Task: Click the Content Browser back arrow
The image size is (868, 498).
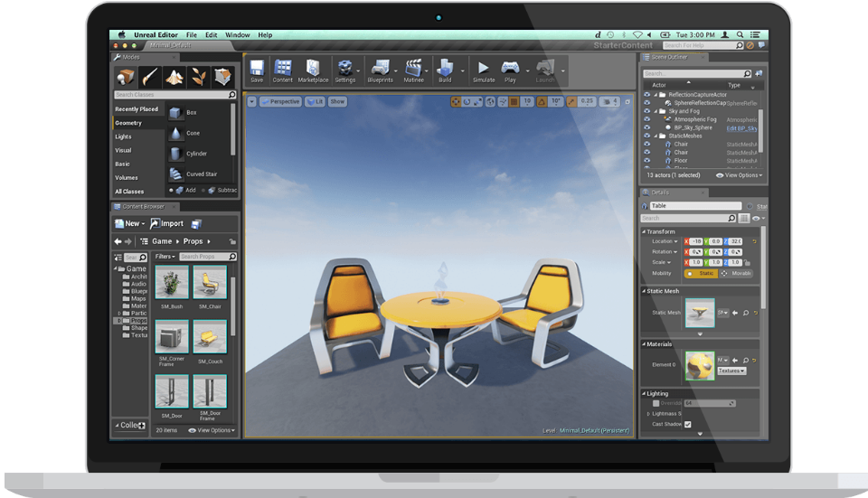Action: [118, 242]
